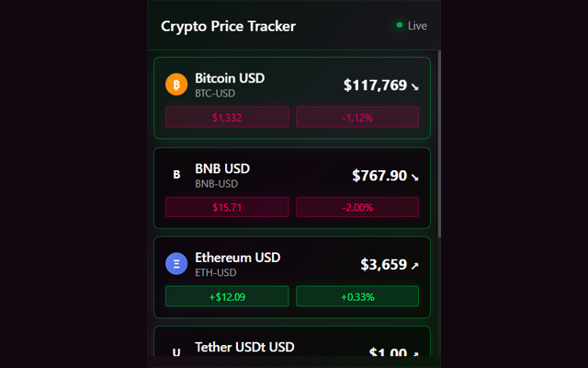Viewport: 588px width, 368px height.
Task: Click the BNB coin icon
Action: 176,175
